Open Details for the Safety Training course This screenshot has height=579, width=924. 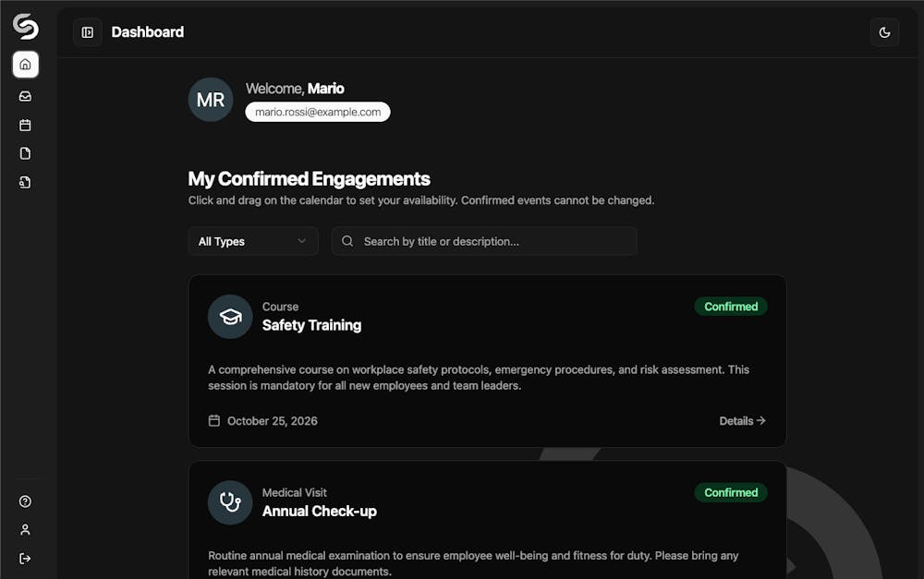click(x=742, y=420)
